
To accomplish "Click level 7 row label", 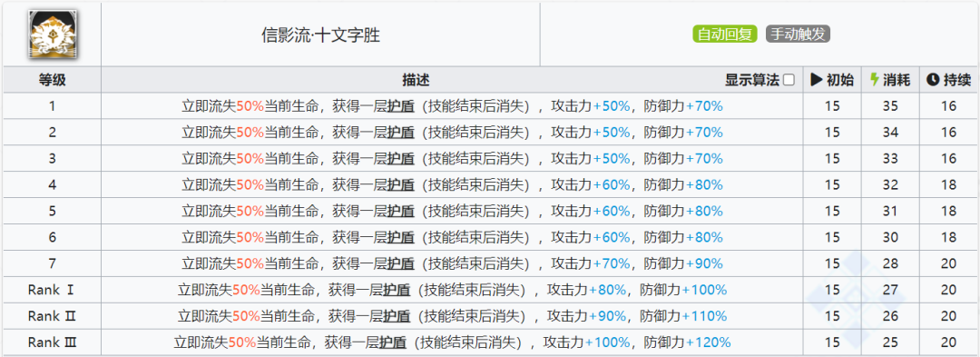I will pos(53,263).
